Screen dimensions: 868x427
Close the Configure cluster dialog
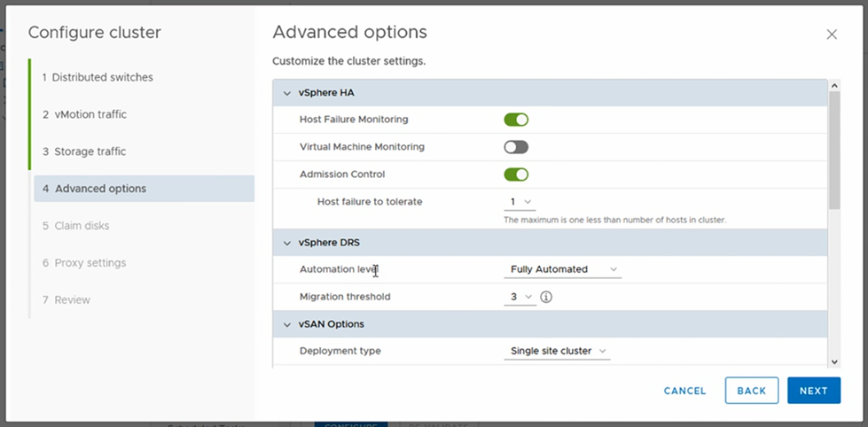832,35
